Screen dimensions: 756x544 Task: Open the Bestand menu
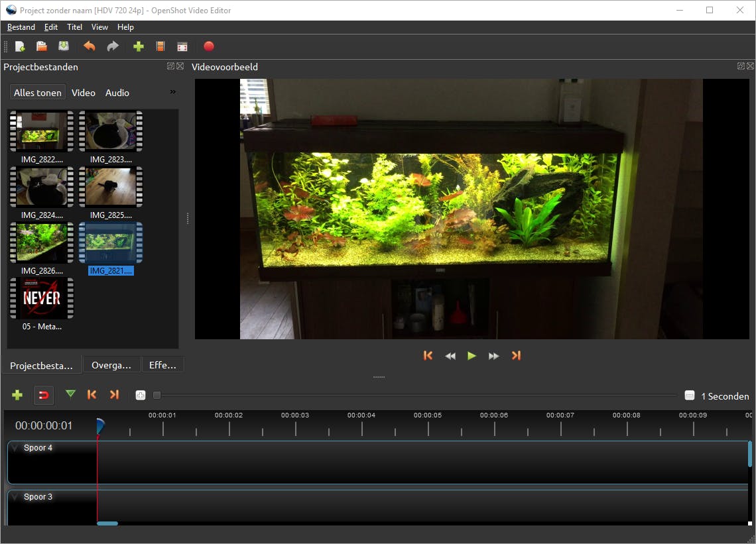tap(21, 27)
